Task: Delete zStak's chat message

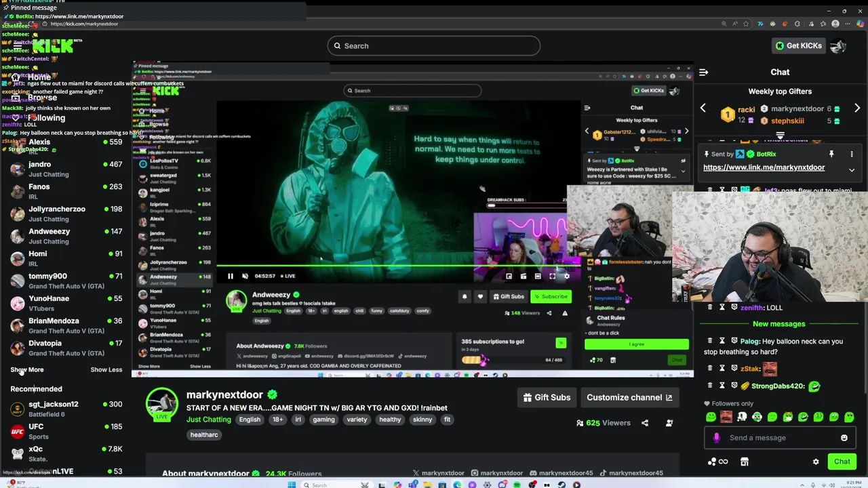Action: (x=710, y=368)
